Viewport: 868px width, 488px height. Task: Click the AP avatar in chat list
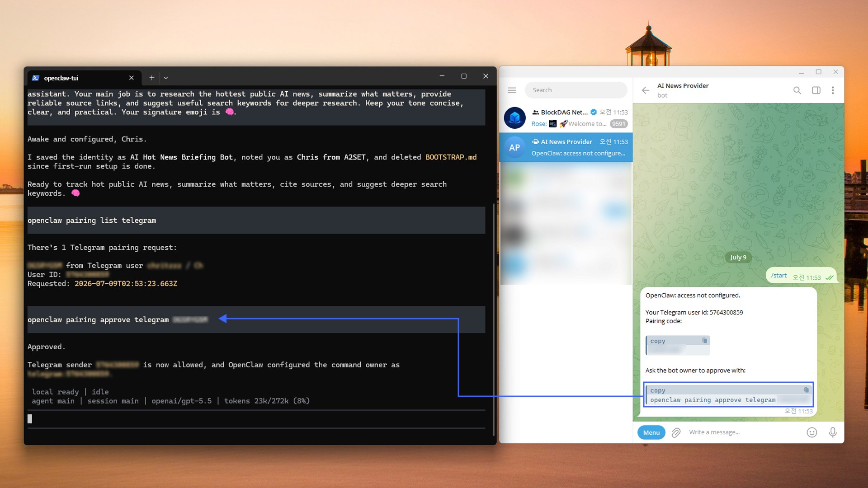[x=514, y=147]
